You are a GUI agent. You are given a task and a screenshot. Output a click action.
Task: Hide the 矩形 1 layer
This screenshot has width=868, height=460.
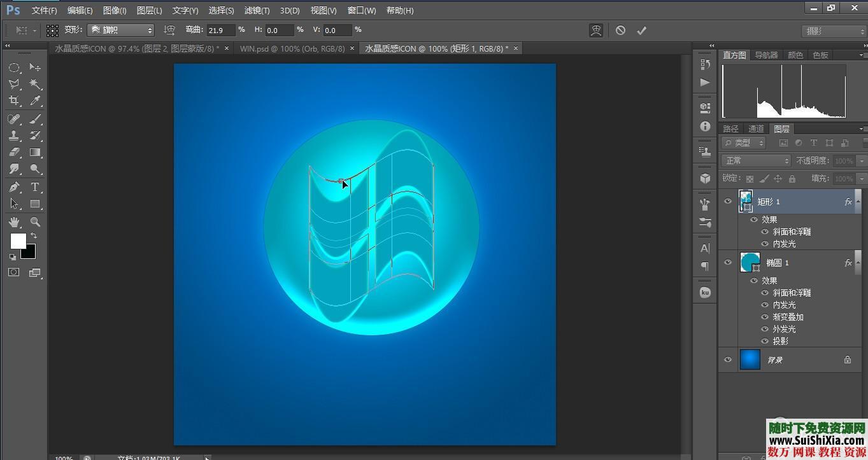tap(728, 201)
